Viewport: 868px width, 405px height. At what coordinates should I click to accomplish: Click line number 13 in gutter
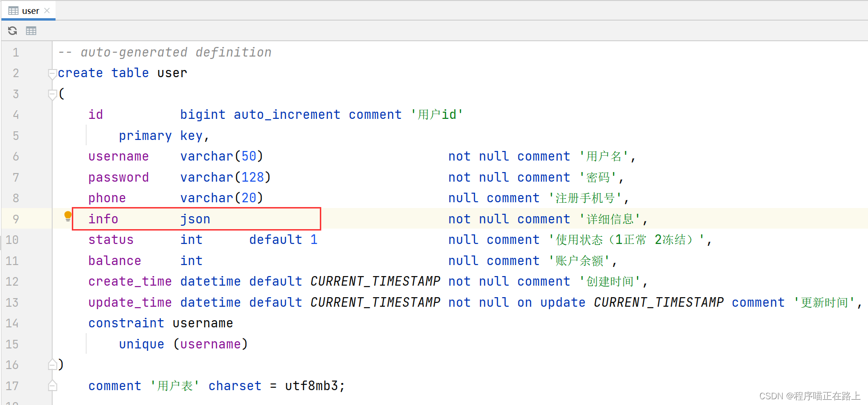pyautogui.click(x=12, y=302)
